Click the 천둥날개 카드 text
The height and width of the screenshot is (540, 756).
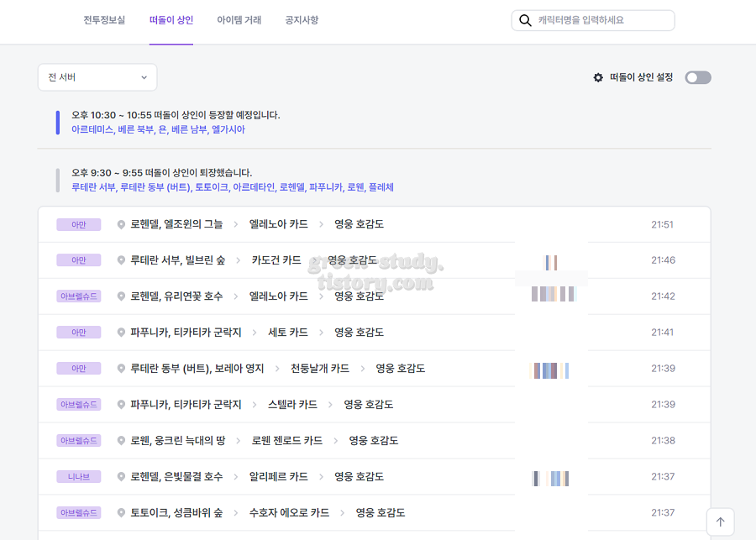[x=320, y=369]
